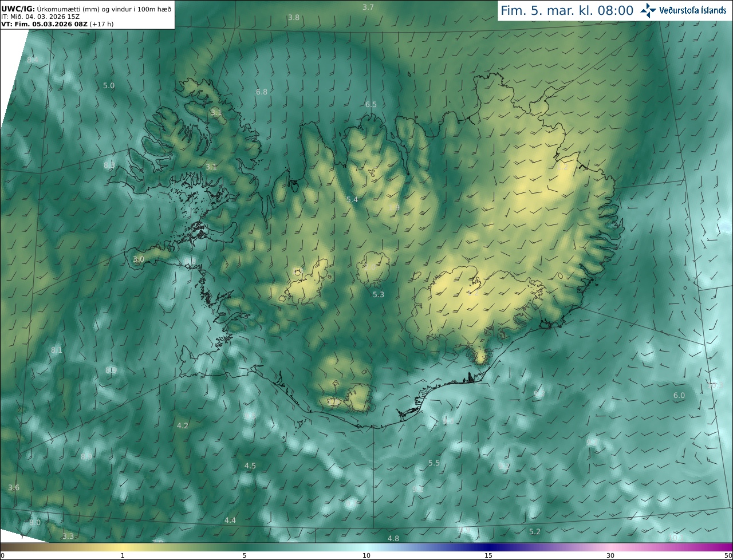The height and width of the screenshot is (560, 733).
Task: Click the 3.7 value label on the map
Action: (x=368, y=7)
